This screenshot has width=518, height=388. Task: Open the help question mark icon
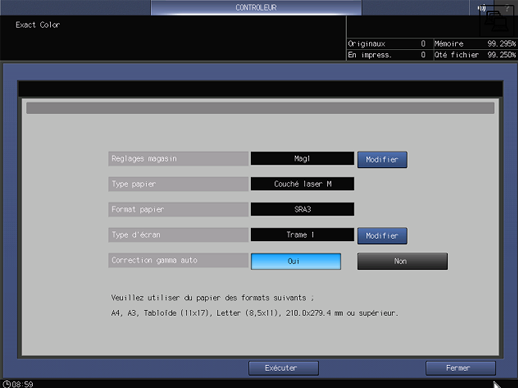click(x=507, y=9)
